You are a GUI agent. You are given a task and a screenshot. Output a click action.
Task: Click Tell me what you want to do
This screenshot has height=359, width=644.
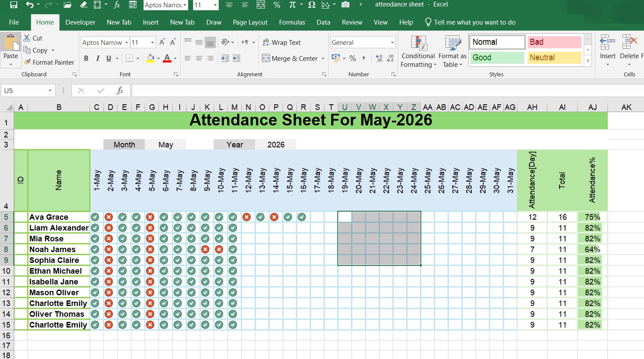[470, 22]
